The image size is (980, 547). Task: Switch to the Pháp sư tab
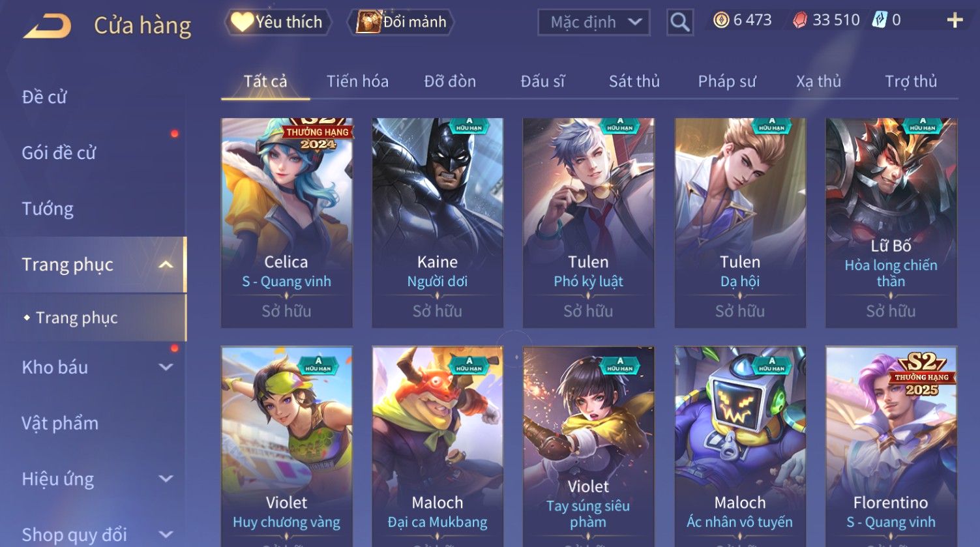[x=727, y=81]
